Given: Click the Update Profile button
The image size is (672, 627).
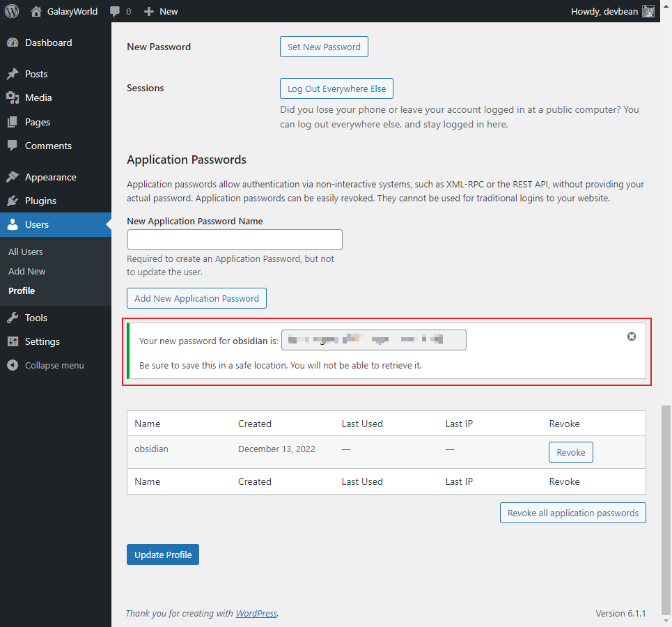Looking at the screenshot, I should tap(163, 555).
